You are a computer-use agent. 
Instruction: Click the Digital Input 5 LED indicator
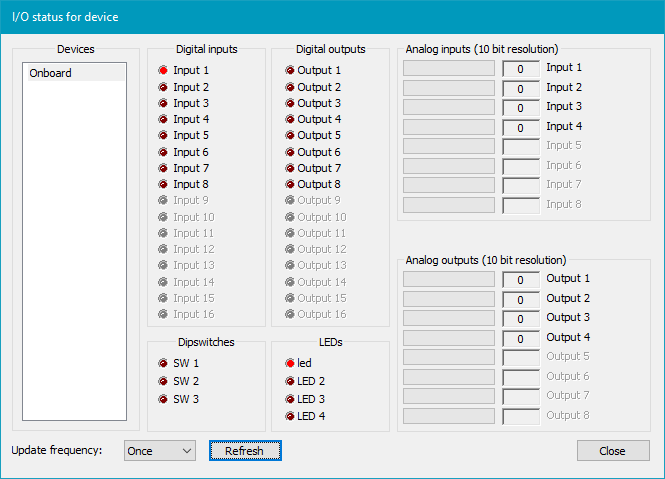tap(164, 136)
